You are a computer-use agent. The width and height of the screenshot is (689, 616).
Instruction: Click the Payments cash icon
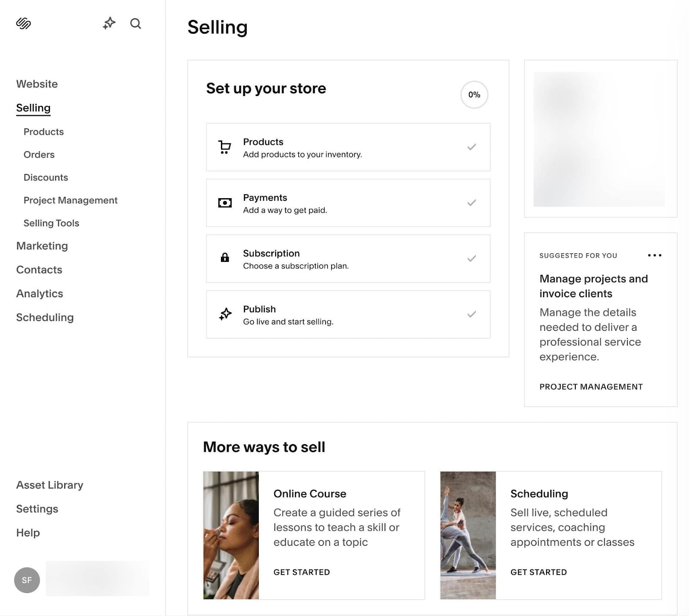click(x=224, y=203)
